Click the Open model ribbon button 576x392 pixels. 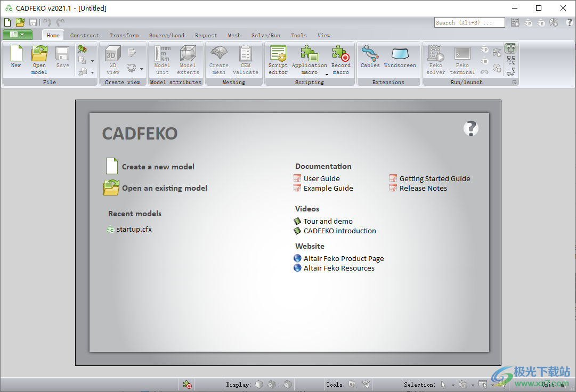(39, 60)
